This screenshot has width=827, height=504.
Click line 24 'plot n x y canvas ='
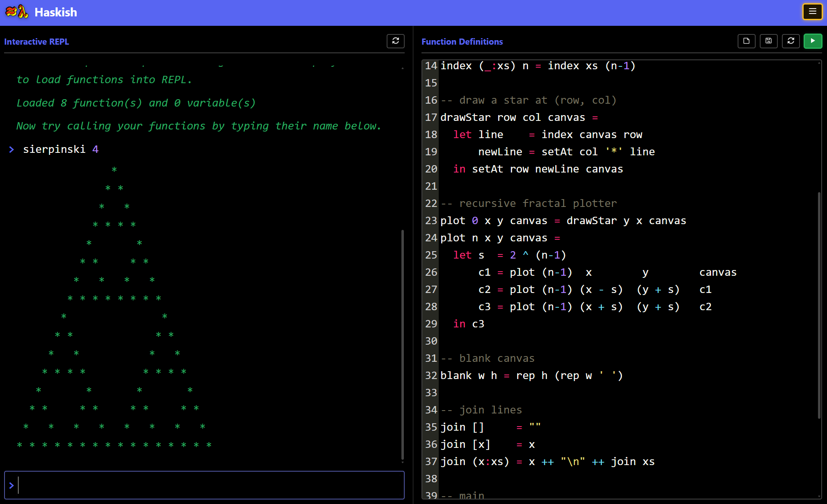point(500,238)
